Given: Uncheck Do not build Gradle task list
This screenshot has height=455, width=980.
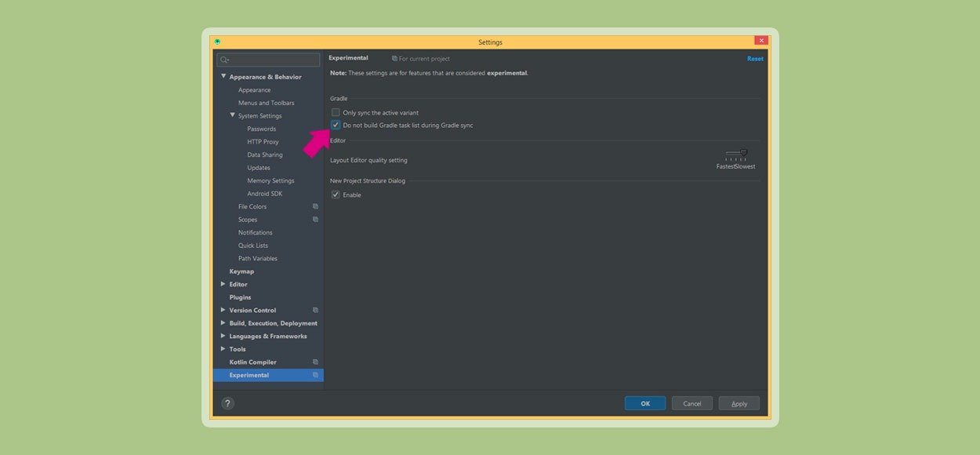Looking at the screenshot, I should click(x=336, y=125).
